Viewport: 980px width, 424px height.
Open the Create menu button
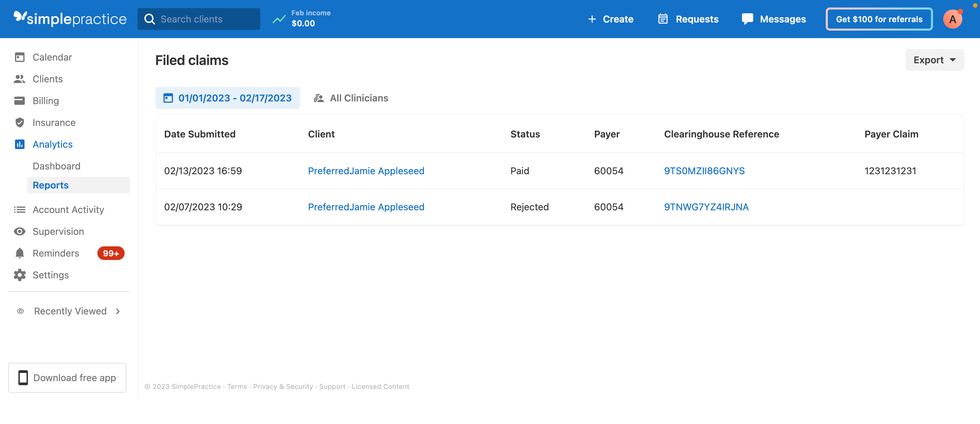pos(611,19)
